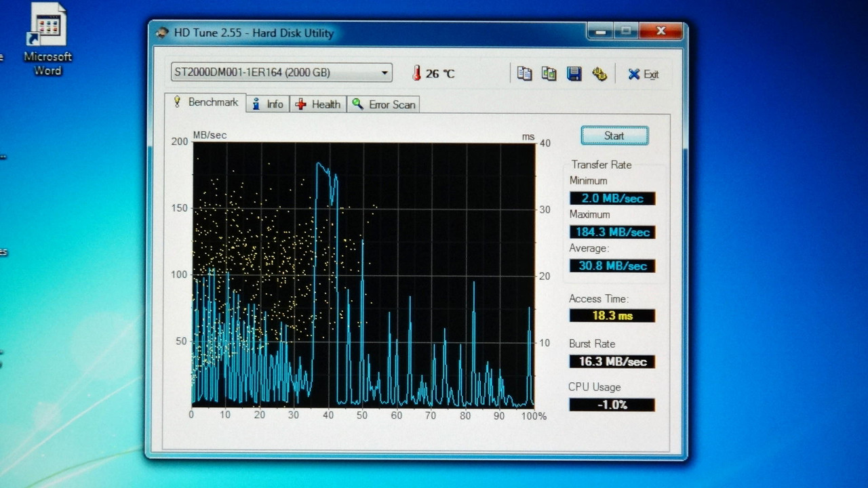Click the Minimum 2.0 MB/sec value
The image size is (868, 488).
pos(612,199)
